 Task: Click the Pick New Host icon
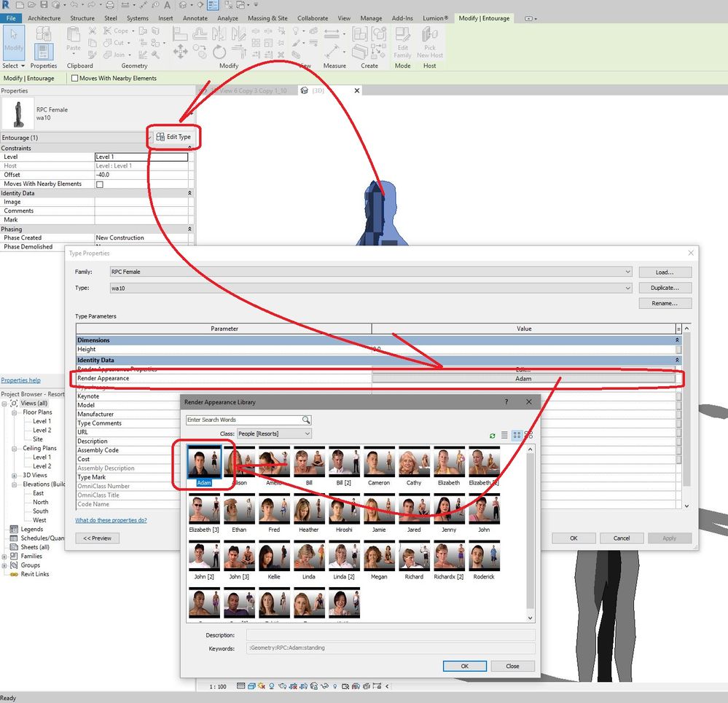pyautogui.click(x=430, y=42)
